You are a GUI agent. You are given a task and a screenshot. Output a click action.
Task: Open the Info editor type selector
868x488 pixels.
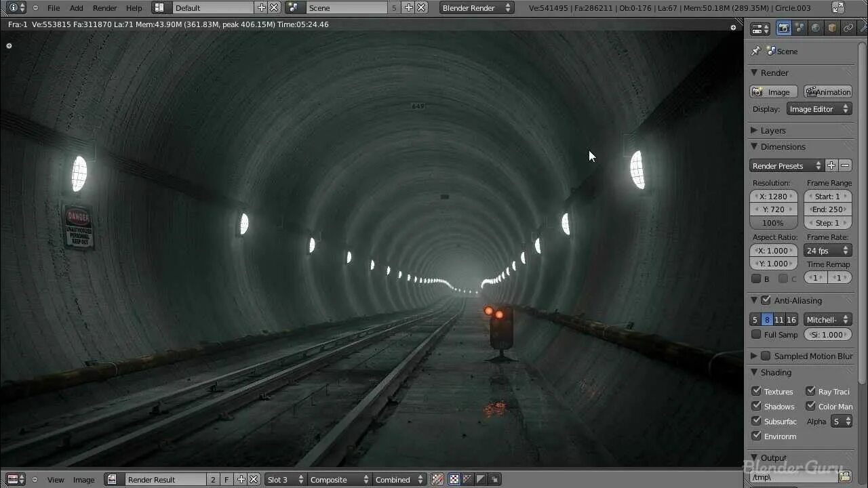pyautogui.click(x=16, y=7)
